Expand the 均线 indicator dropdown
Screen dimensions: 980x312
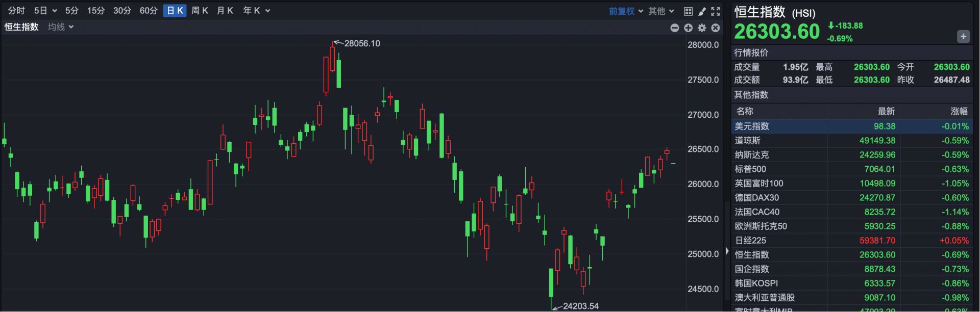[61, 27]
